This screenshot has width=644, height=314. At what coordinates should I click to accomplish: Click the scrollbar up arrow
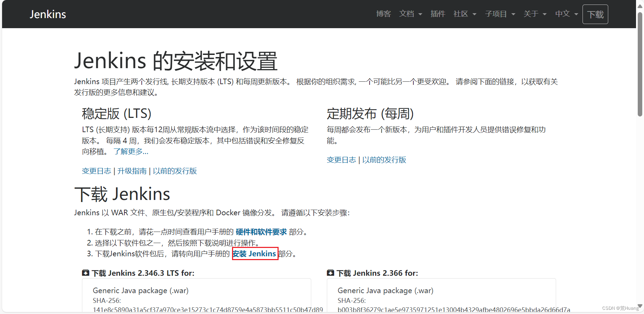tap(640, 6)
